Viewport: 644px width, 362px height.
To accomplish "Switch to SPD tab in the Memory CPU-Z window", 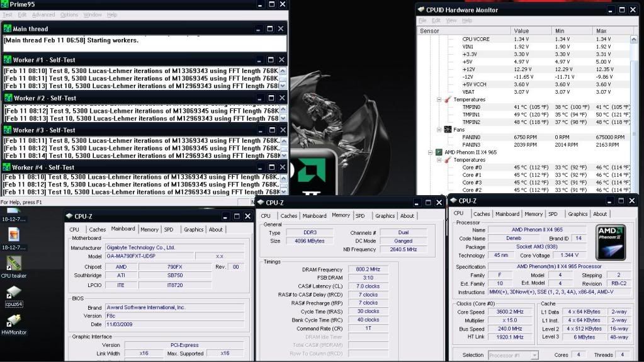I will [x=359, y=216].
